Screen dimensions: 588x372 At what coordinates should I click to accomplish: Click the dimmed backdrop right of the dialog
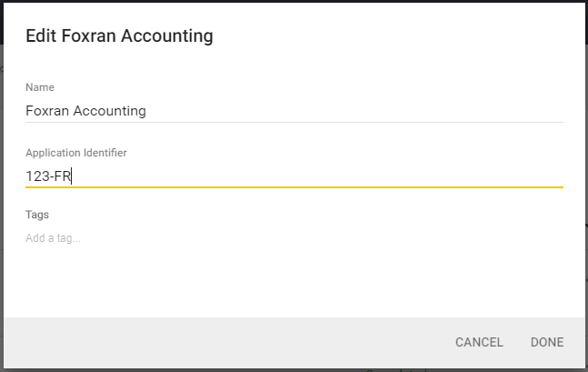(x=586, y=182)
